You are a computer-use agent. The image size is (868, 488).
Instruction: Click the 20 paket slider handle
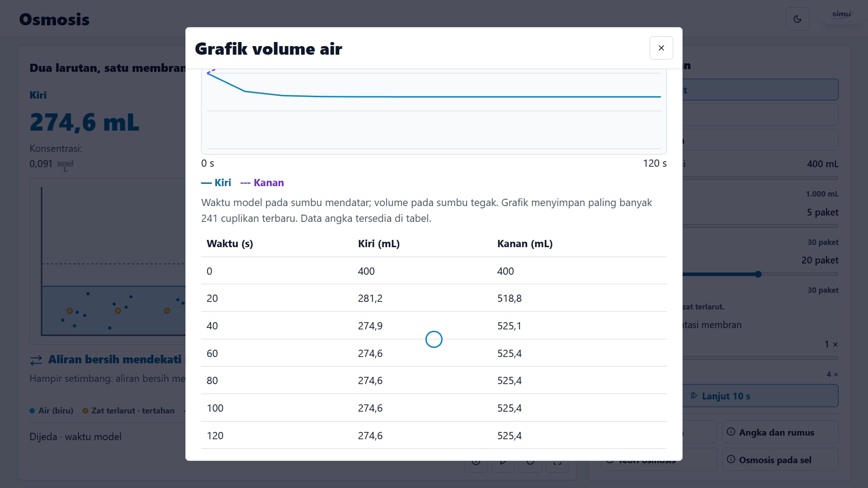758,274
